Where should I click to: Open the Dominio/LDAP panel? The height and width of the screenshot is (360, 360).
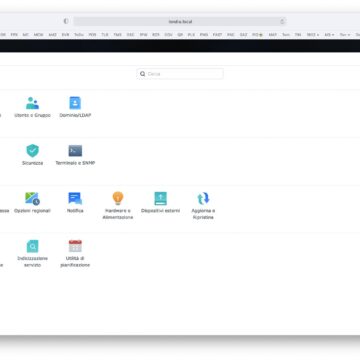coord(75,107)
